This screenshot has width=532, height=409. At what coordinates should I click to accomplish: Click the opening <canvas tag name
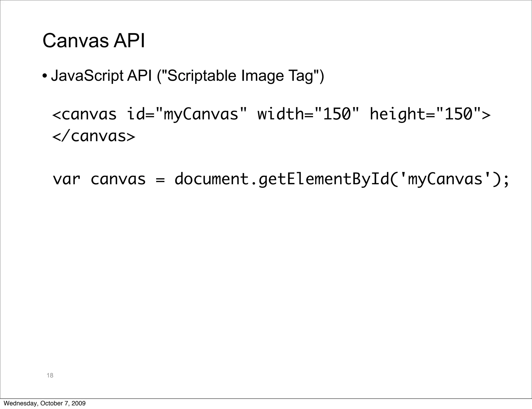click(85, 114)
